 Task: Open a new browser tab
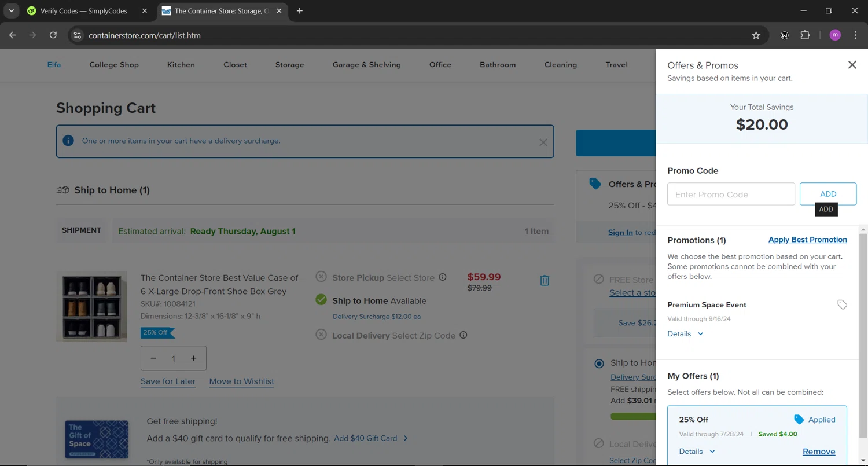pyautogui.click(x=300, y=11)
